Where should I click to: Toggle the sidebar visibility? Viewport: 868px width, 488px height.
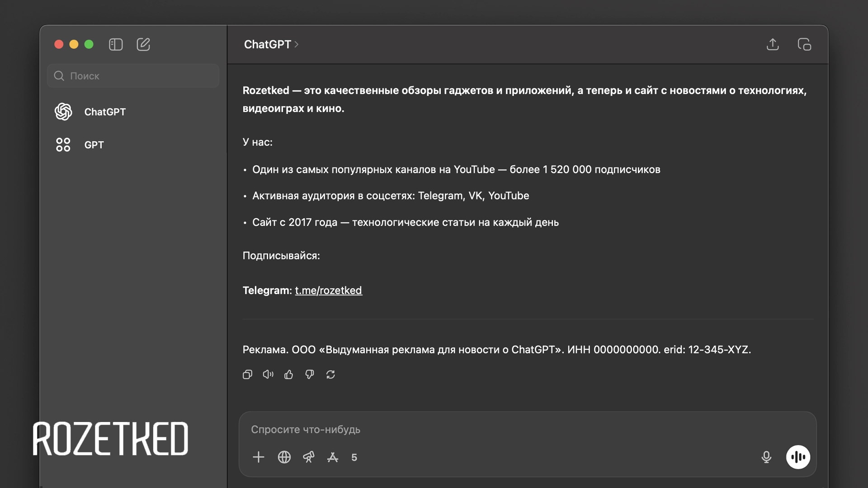[x=116, y=44]
